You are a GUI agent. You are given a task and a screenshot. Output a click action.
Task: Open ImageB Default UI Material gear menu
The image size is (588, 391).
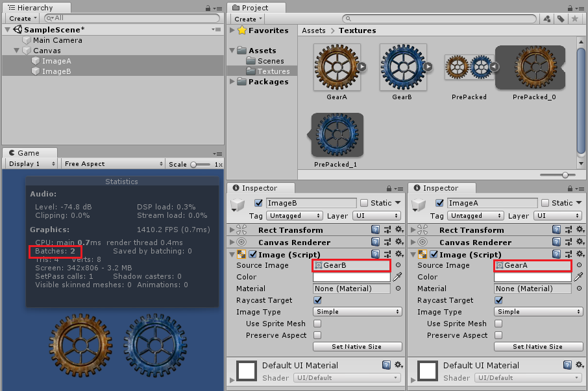[398, 365]
